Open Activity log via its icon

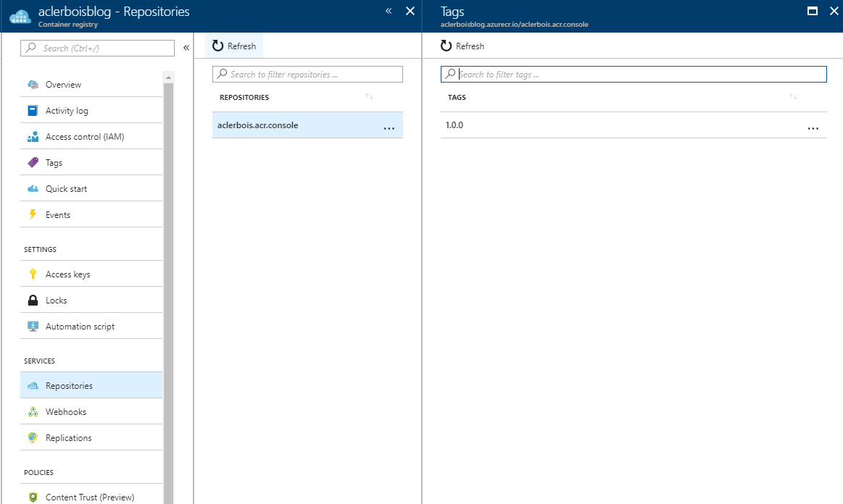(33, 111)
